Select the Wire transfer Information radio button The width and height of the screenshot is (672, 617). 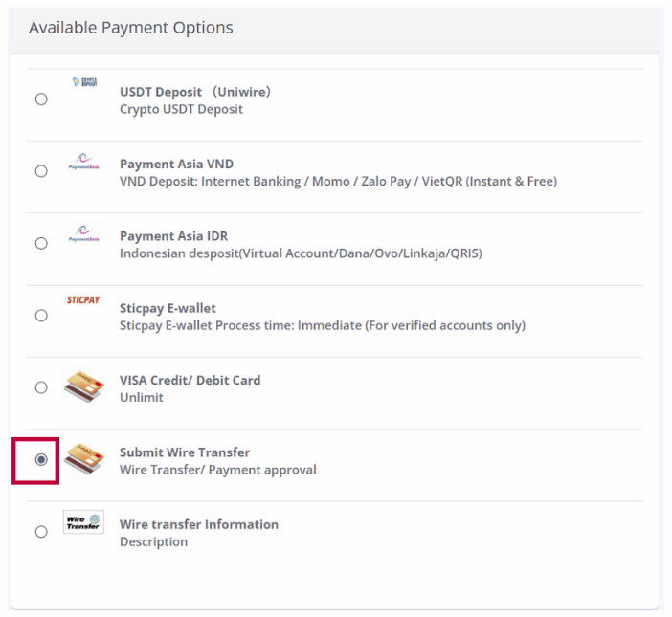pos(41,532)
